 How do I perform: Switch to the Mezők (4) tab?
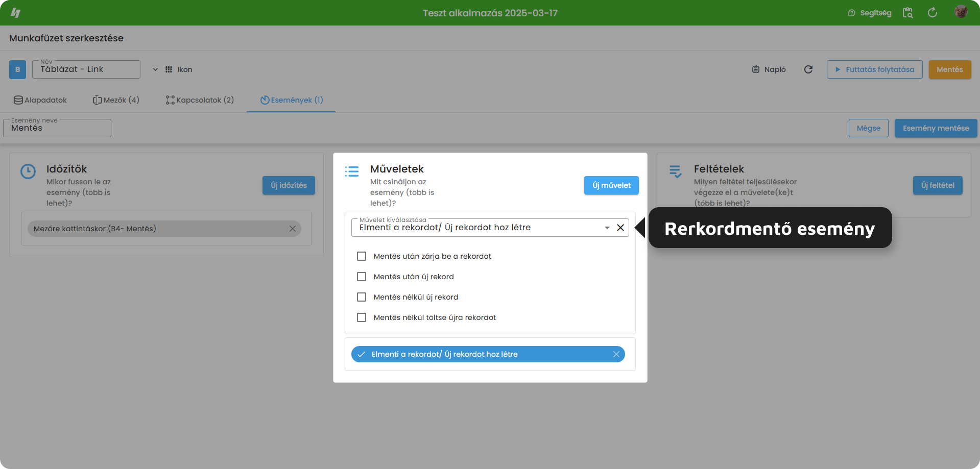click(116, 100)
